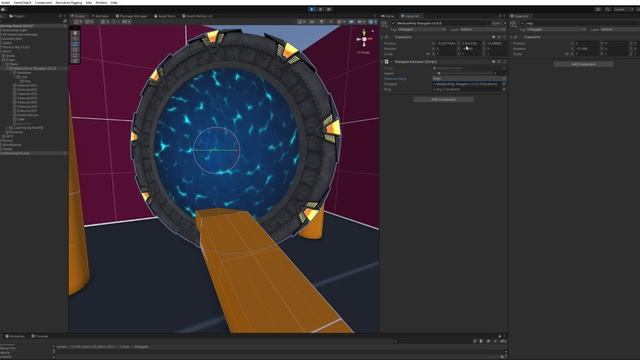Open Static dropdown arrow in first Inspector
The height and width of the screenshot is (360, 640).
click(504, 23)
